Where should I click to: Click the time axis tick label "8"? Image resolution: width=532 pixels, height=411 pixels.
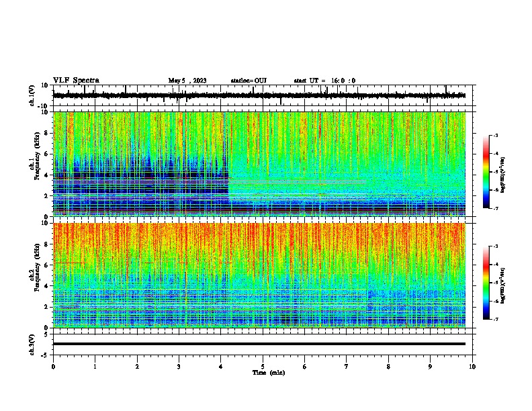pyautogui.click(x=388, y=367)
